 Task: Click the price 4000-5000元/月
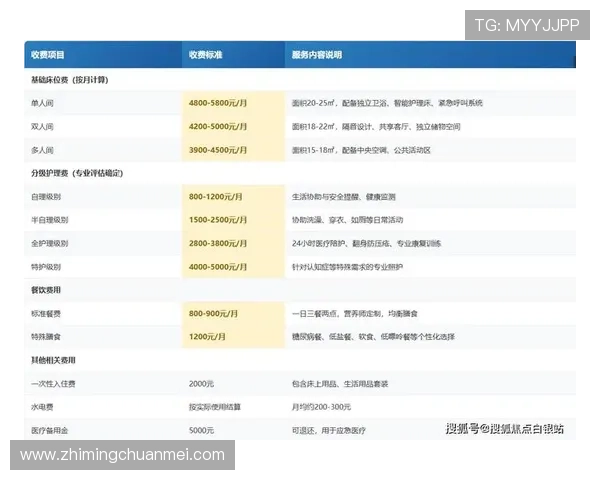218,267
